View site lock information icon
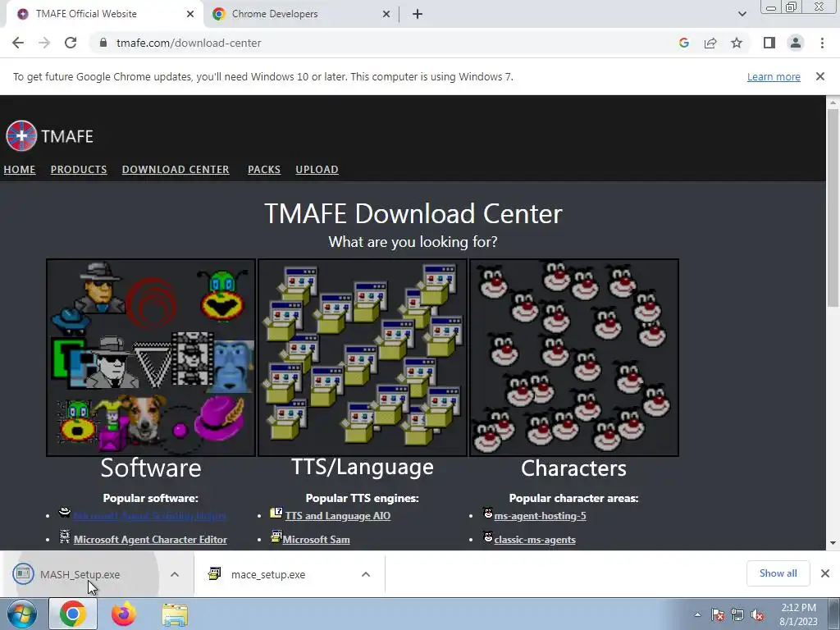 pos(103,43)
